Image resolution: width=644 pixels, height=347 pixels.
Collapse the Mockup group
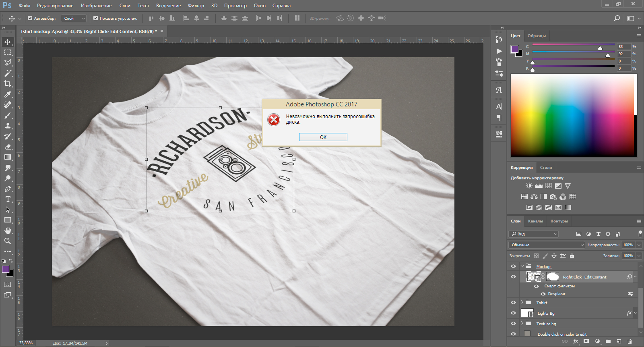point(522,266)
